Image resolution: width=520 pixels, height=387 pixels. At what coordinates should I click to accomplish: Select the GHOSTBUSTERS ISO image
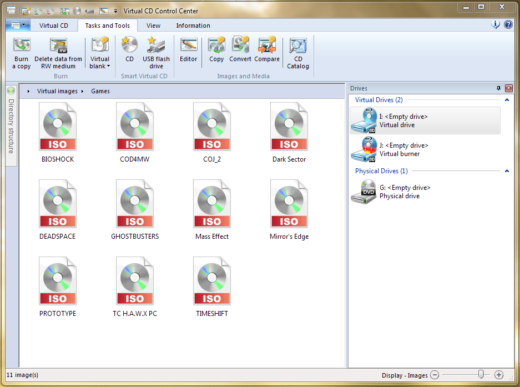(x=135, y=210)
